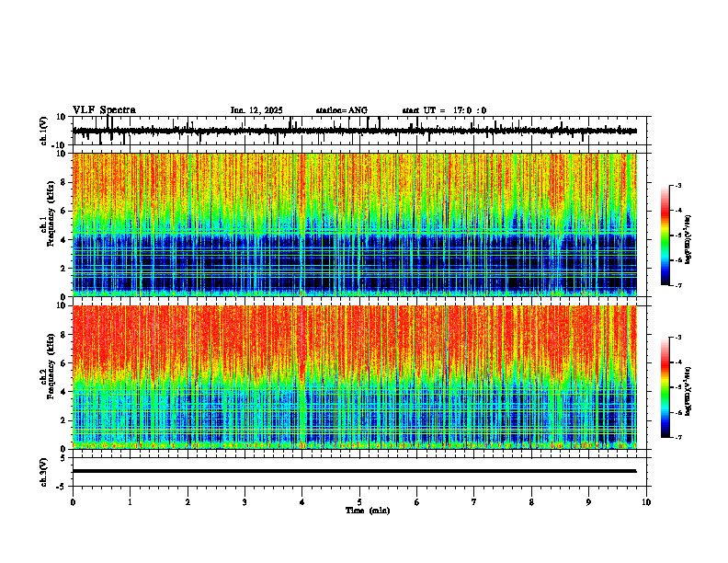Click the "6" kHz tick on ch.2 spectrogram axis
Image resolution: width=728 pixels, height=563 pixels.
tap(63, 362)
